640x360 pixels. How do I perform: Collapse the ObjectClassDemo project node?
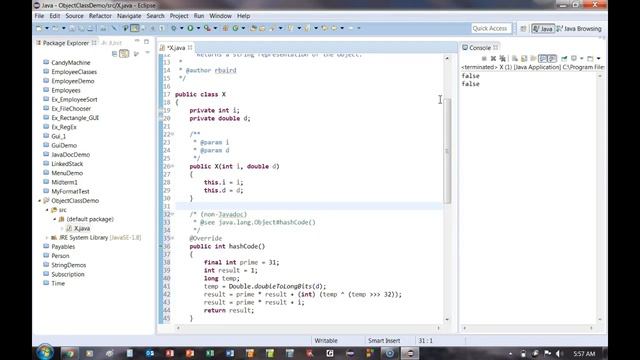[x=40, y=201]
